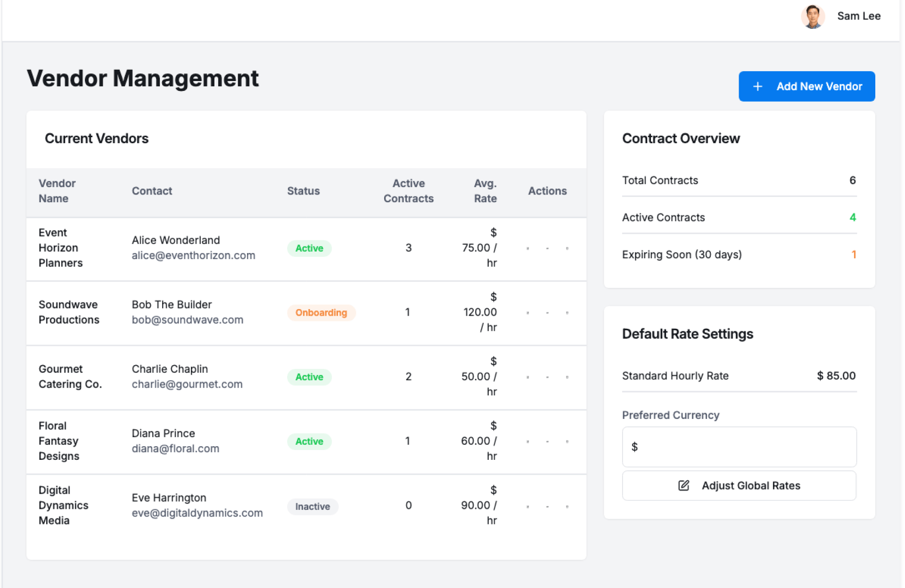Image resolution: width=905 pixels, height=588 pixels.
Task: Click the pencil icon on Adjust Global Rates
Action: point(683,485)
